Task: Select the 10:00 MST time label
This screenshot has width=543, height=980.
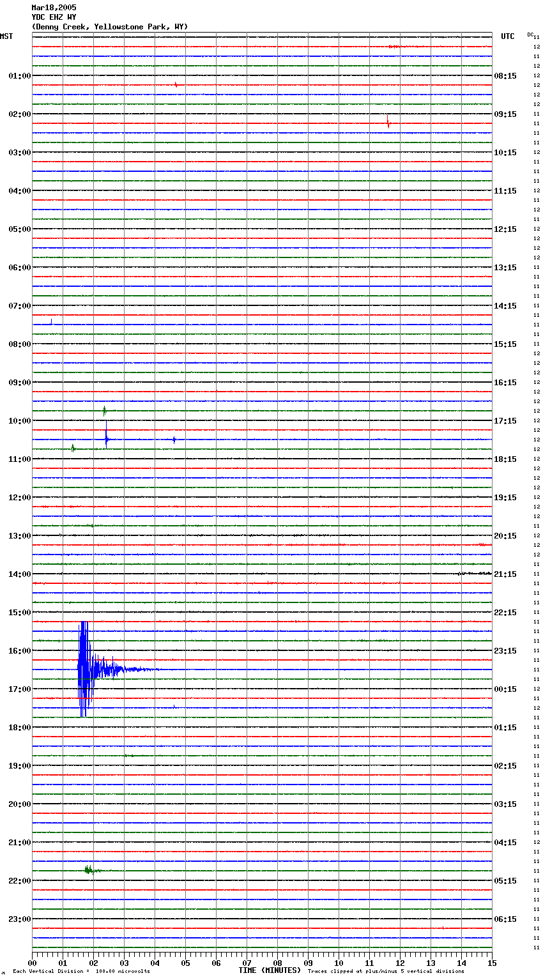Action: (x=20, y=421)
